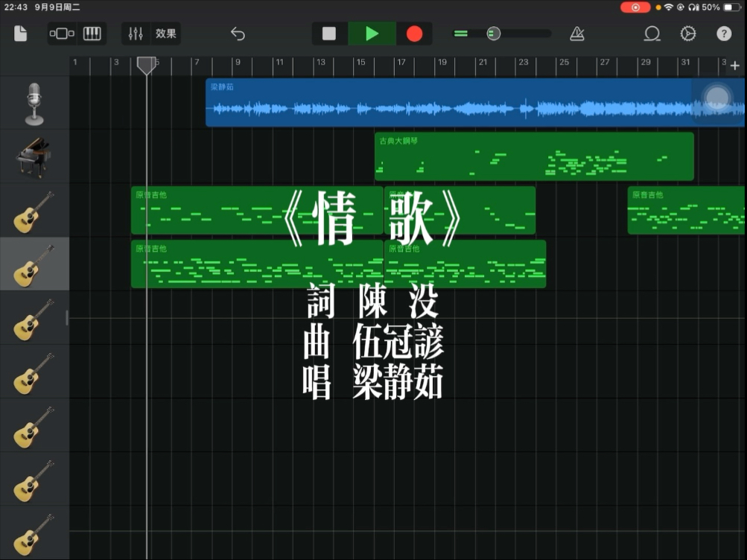Viewport: 747px width, 560px height.
Task: Select the fourth acoustic guitar track header
Action: click(34, 372)
